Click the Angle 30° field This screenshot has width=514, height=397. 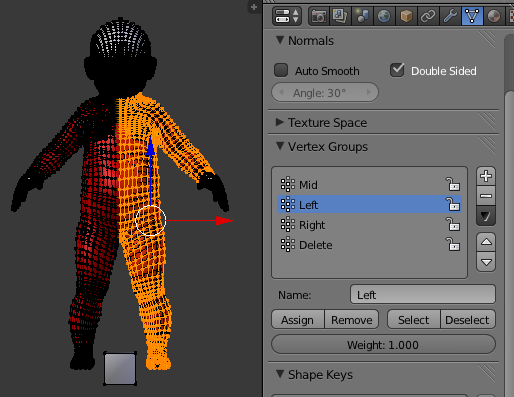(x=325, y=92)
